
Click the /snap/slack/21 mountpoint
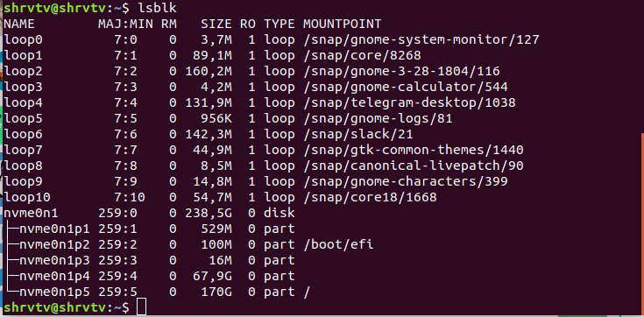click(358, 134)
